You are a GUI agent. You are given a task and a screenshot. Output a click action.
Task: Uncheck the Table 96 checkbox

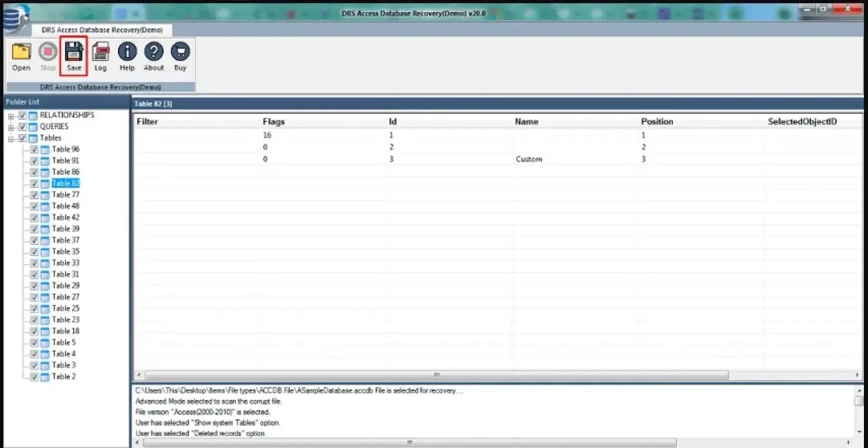pyautogui.click(x=34, y=149)
